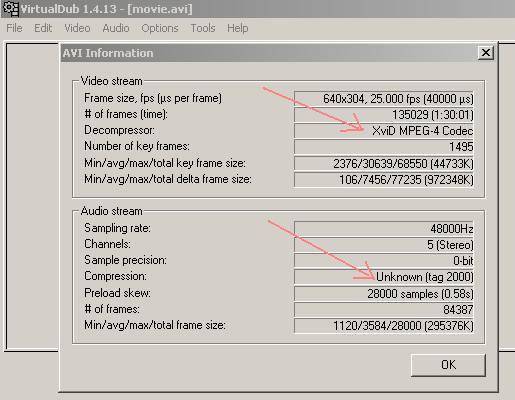Open the Edit menu
This screenshot has width=515, height=400.
tap(43, 28)
